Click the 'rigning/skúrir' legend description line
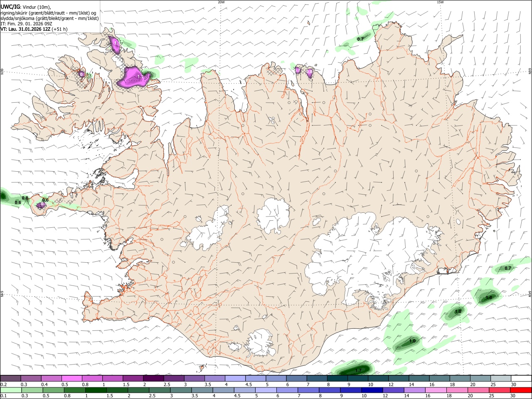The height and width of the screenshot is (399, 532). 48,13
